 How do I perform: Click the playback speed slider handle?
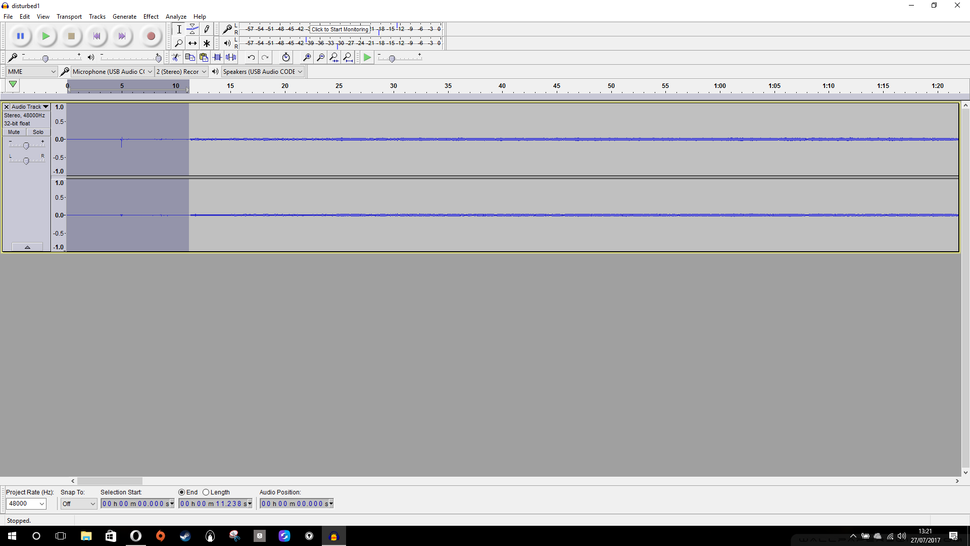392,58
